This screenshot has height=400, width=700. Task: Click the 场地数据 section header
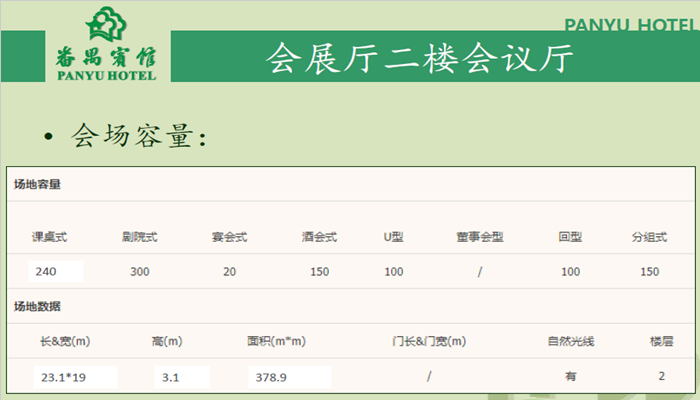click(x=37, y=307)
